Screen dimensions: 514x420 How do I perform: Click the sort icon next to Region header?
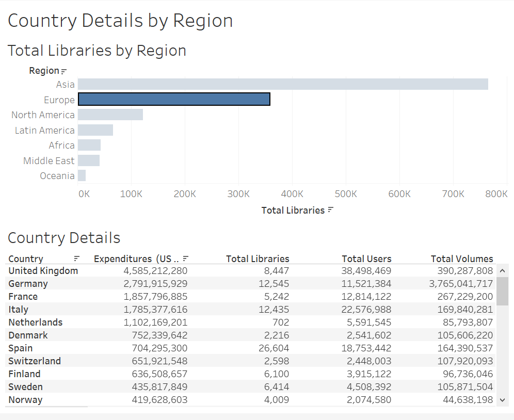click(65, 70)
